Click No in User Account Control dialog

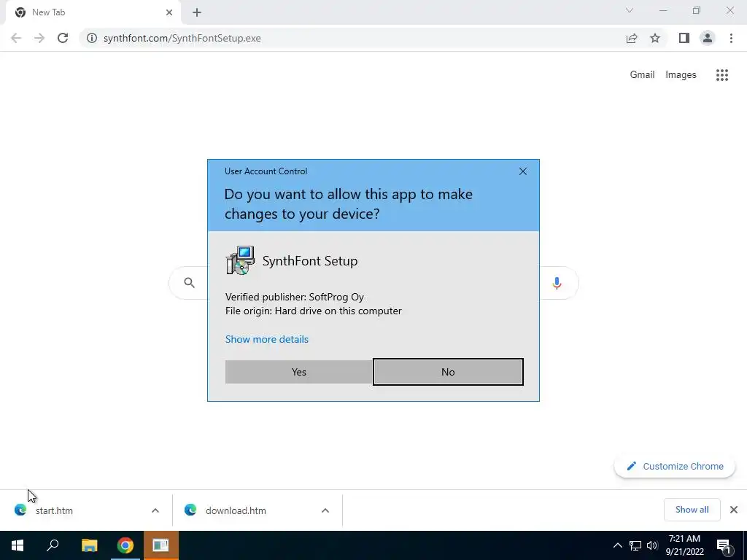(x=448, y=372)
